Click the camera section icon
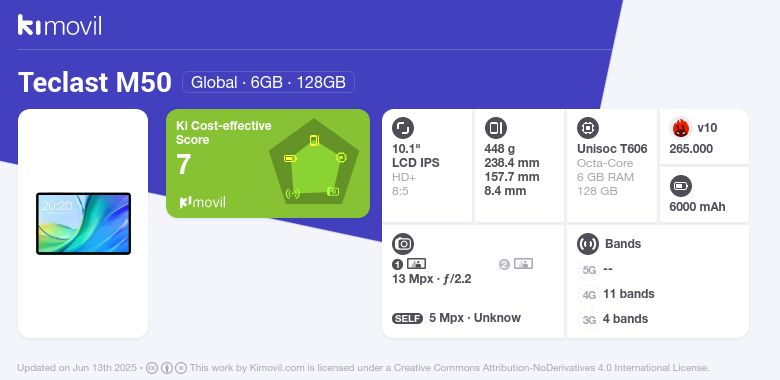The image size is (780, 380). tap(403, 244)
